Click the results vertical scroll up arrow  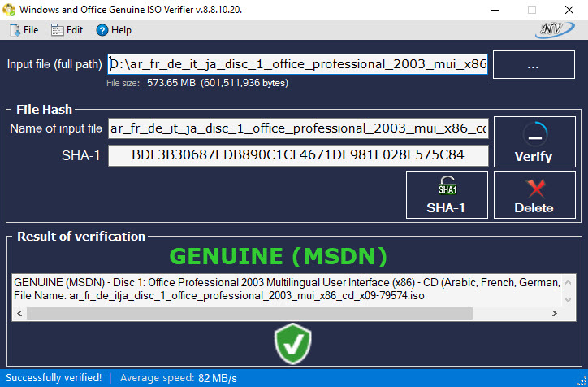568,283
